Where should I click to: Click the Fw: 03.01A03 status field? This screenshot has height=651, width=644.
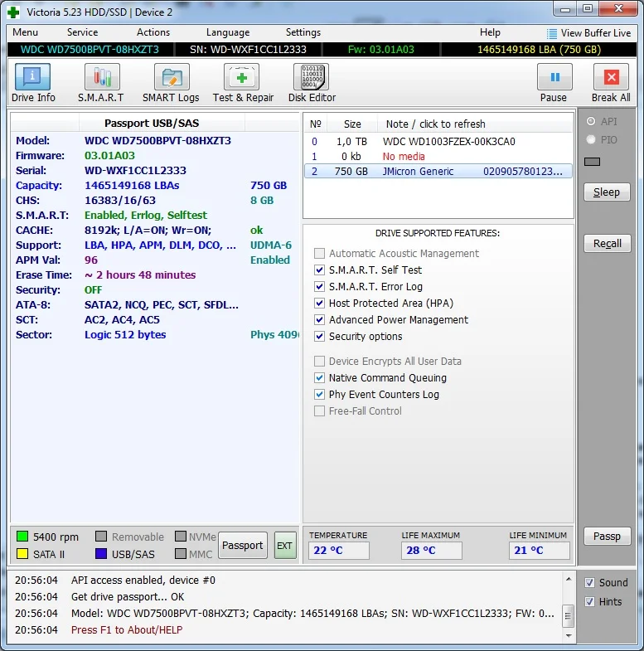point(381,50)
